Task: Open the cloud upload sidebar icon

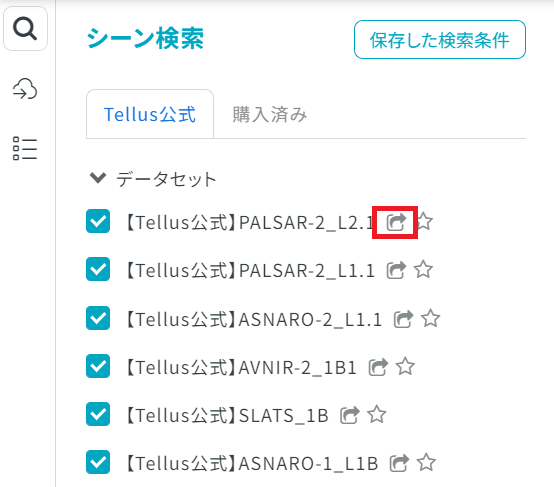Action: coord(25,89)
